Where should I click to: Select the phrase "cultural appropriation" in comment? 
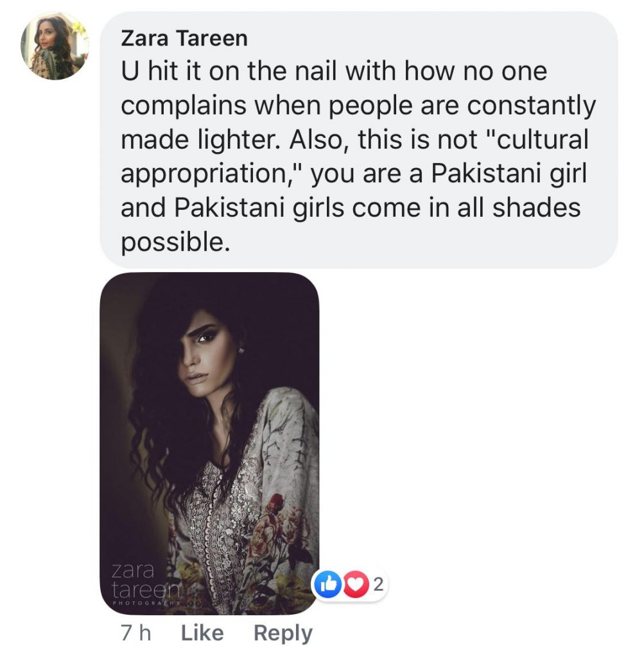tap(354, 156)
